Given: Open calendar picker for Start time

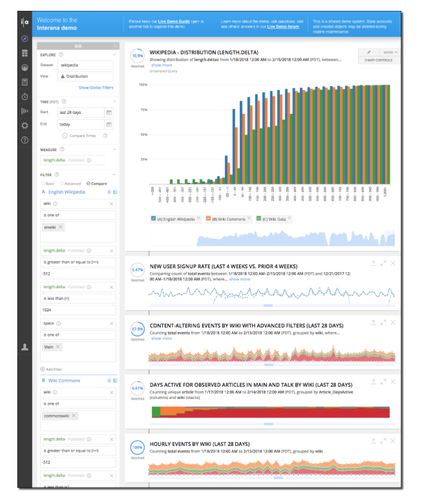Looking at the screenshot, I should click(109, 113).
